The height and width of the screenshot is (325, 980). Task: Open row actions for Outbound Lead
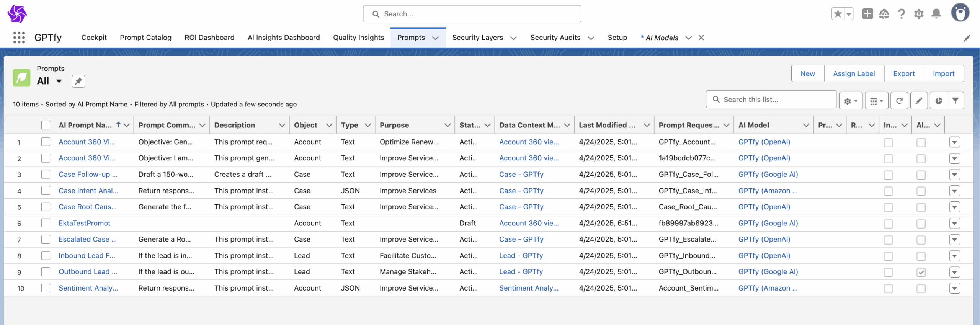pos(954,272)
